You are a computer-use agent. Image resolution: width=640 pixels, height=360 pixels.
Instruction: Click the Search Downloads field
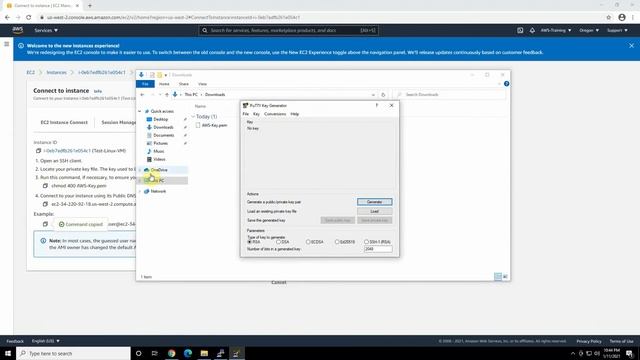click(450, 94)
